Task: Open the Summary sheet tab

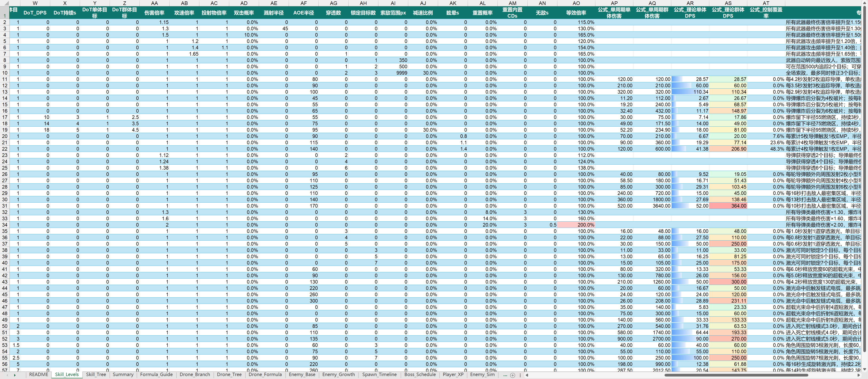Action: click(x=123, y=375)
